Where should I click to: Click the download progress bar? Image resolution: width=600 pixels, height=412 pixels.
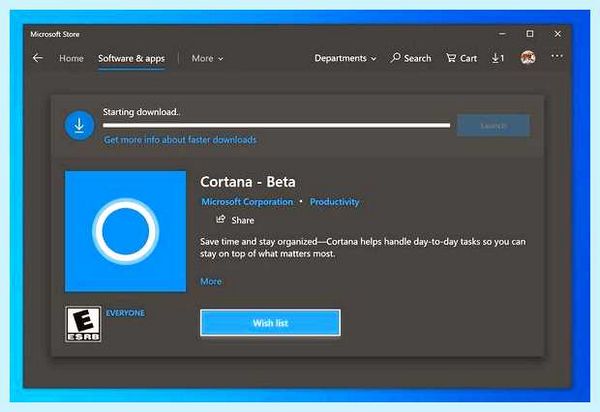point(276,125)
